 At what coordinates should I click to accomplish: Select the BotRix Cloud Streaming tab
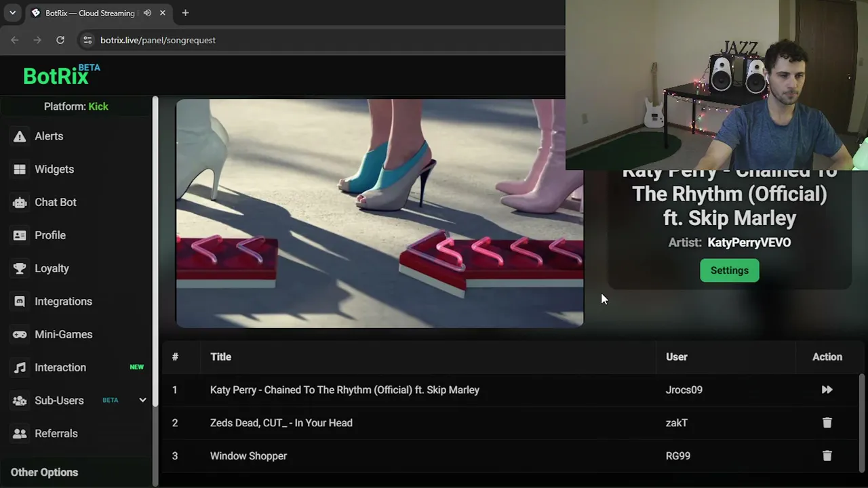[x=99, y=13]
